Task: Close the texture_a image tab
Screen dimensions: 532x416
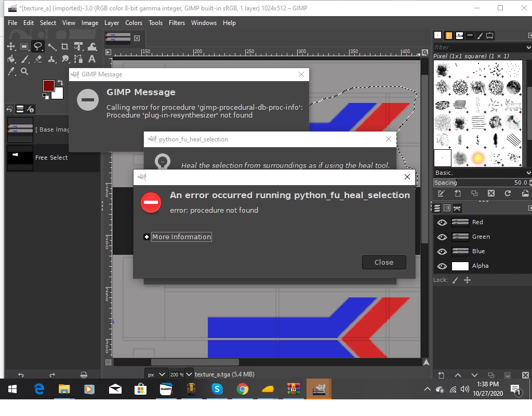Action: point(137,38)
